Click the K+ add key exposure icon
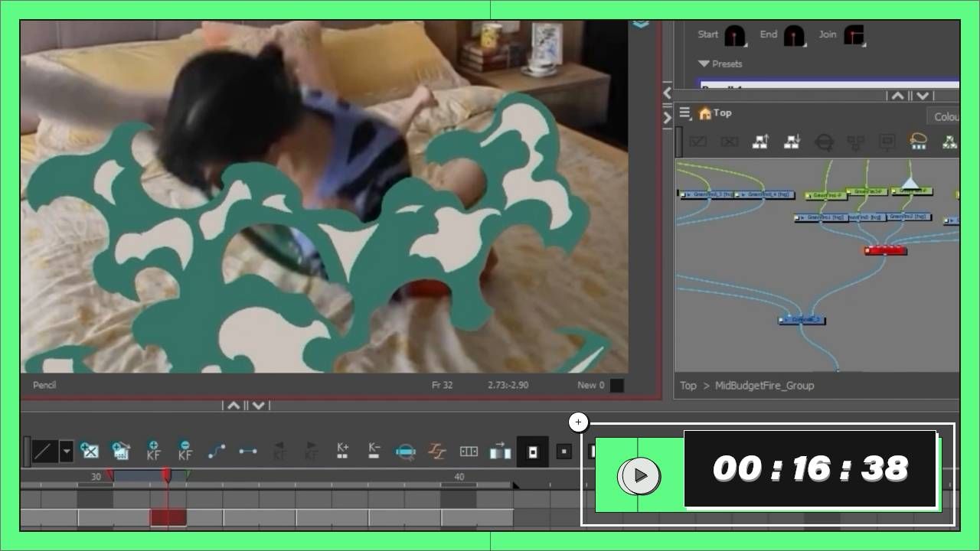Image resolution: width=980 pixels, height=551 pixels. (x=342, y=451)
